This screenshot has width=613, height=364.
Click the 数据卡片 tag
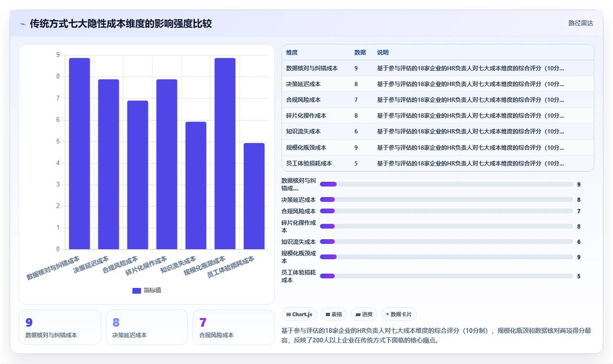[399, 314]
